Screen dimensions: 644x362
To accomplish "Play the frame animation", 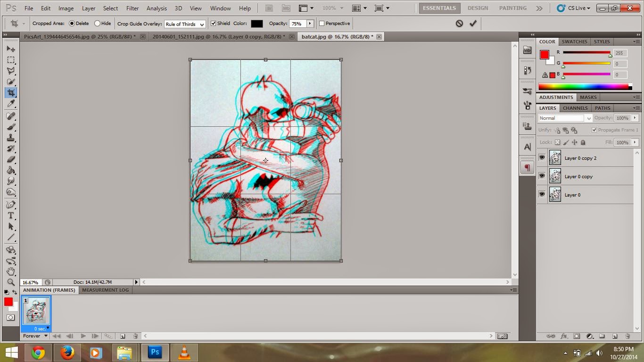I will click(x=83, y=336).
